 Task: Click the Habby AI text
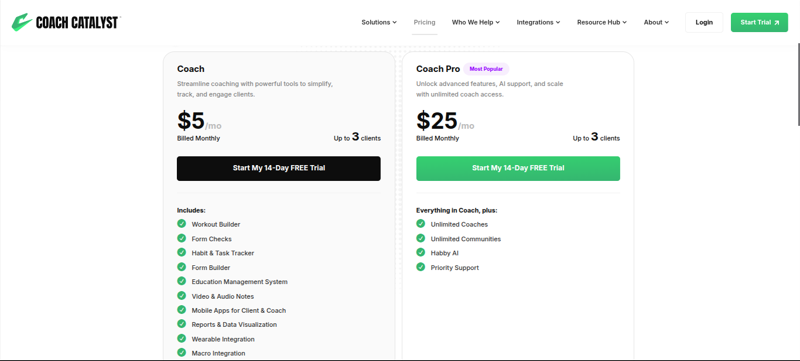click(445, 253)
